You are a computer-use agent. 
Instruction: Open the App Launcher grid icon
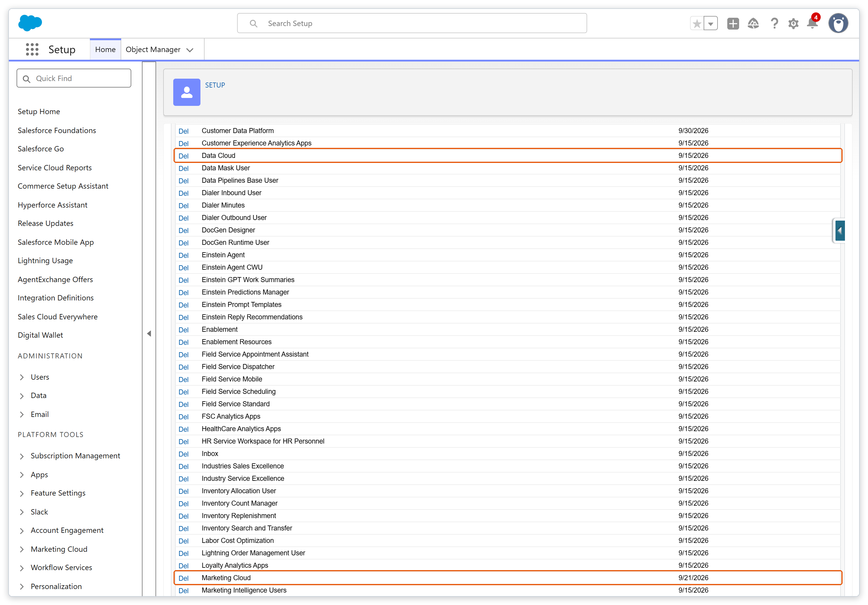[x=32, y=50]
